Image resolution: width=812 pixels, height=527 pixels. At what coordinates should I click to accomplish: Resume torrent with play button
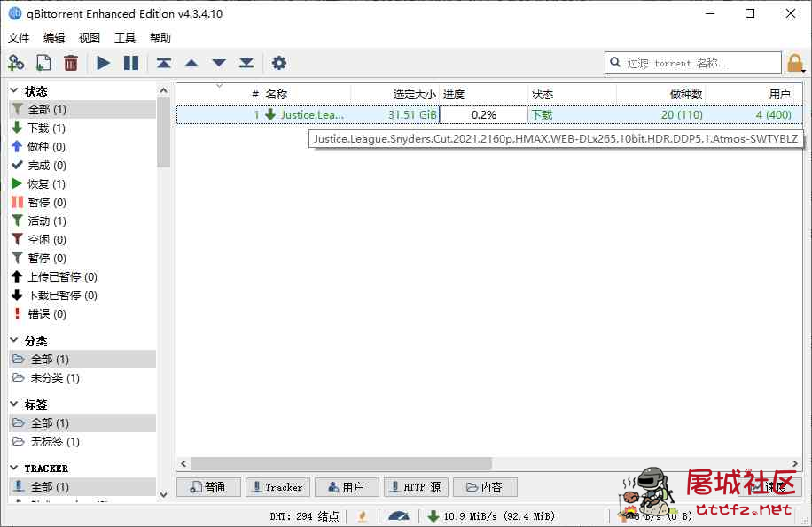[103, 63]
